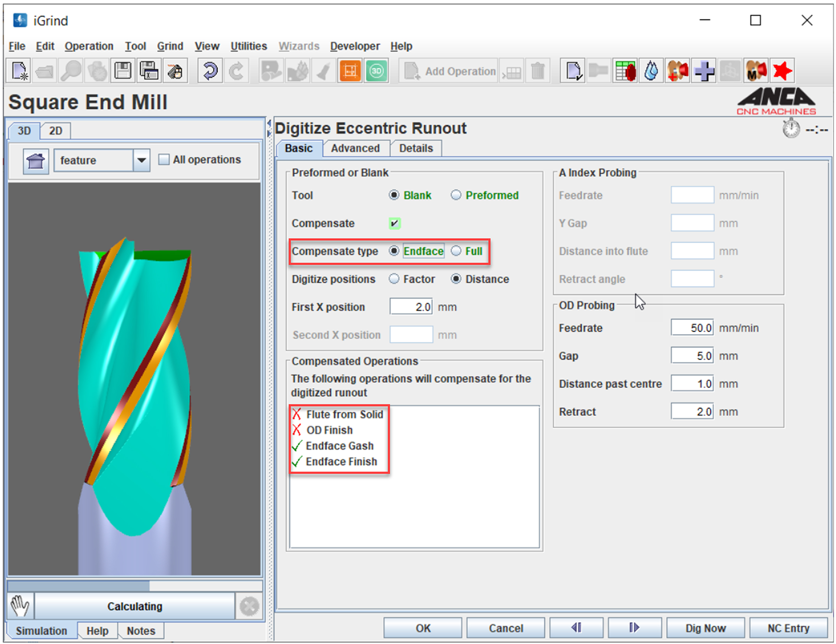Click the NC Entry button

click(789, 628)
